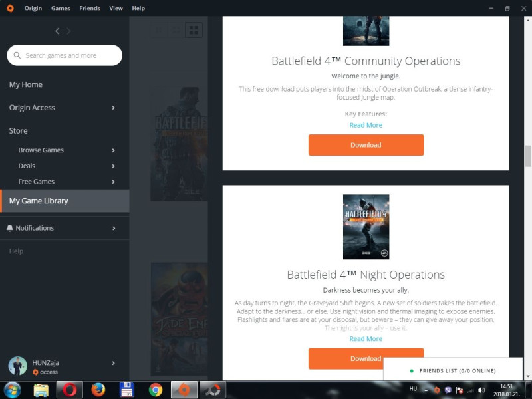Image resolution: width=532 pixels, height=399 pixels.
Task: Open the Friends menu
Action: pos(90,8)
